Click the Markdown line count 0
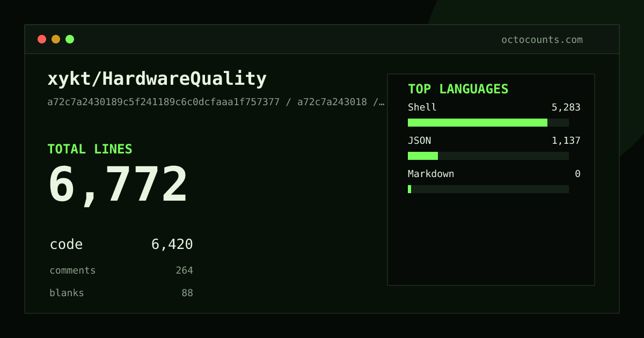This screenshot has width=644, height=338. tap(577, 174)
